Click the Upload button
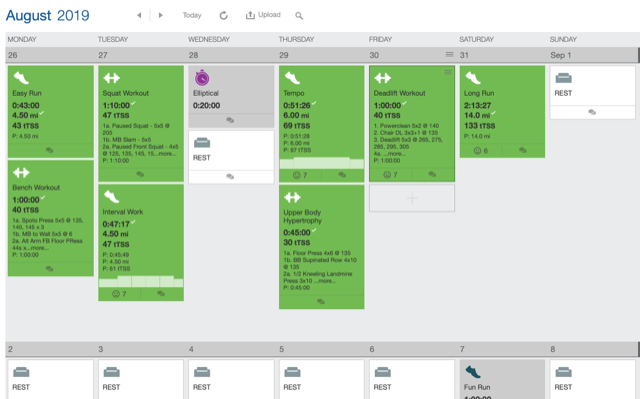 tap(263, 15)
